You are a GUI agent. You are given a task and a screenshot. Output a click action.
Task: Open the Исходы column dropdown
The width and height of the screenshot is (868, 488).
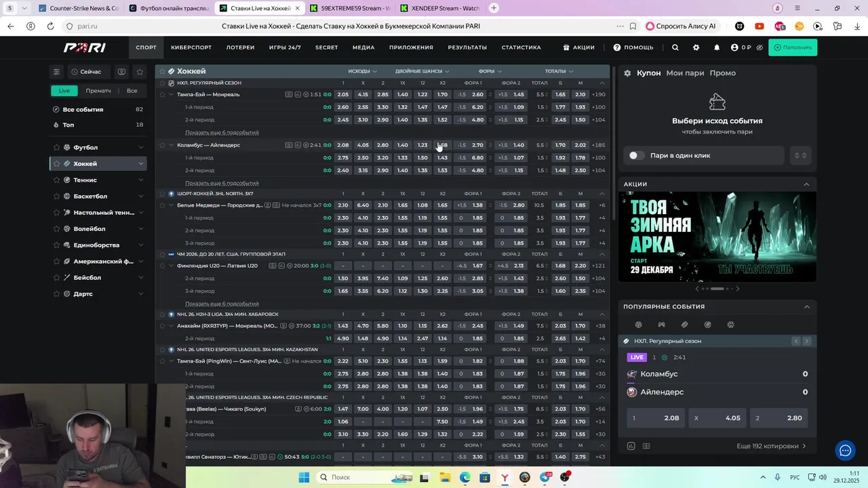tap(361, 71)
